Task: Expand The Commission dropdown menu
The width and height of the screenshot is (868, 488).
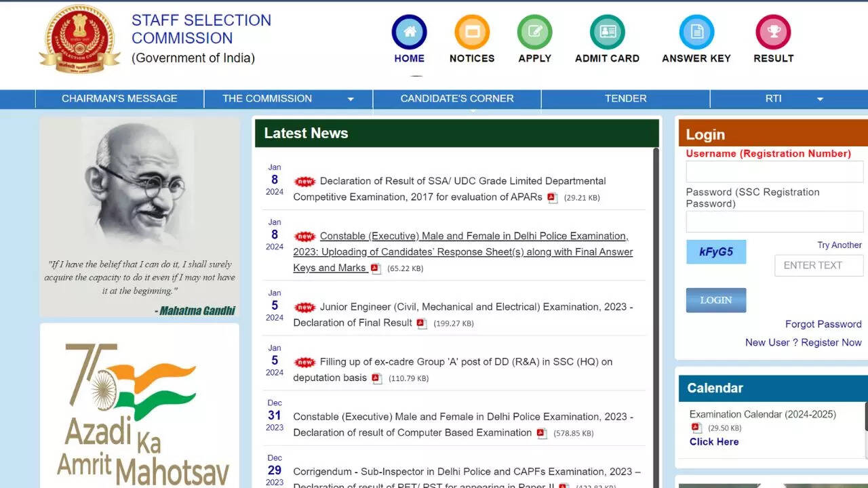Action: point(351,99)
